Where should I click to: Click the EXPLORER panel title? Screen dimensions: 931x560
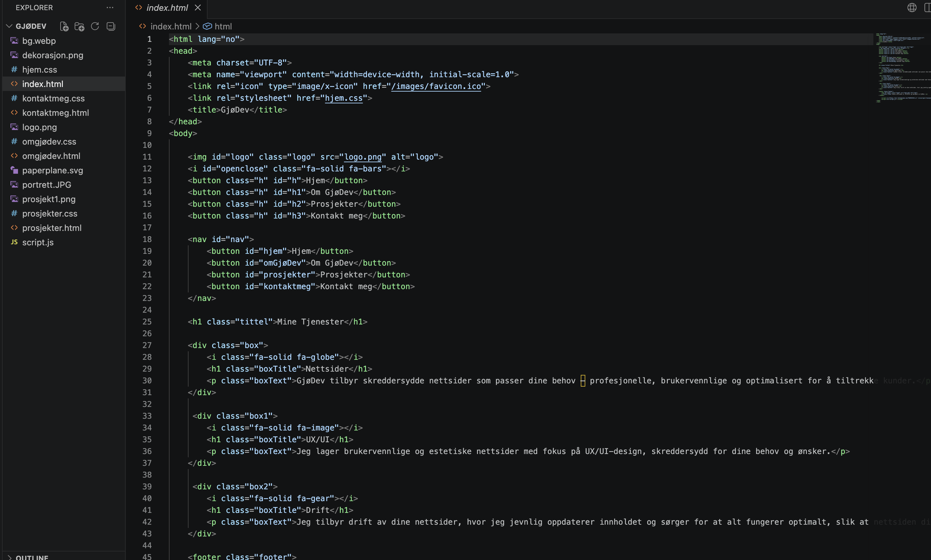34,8
